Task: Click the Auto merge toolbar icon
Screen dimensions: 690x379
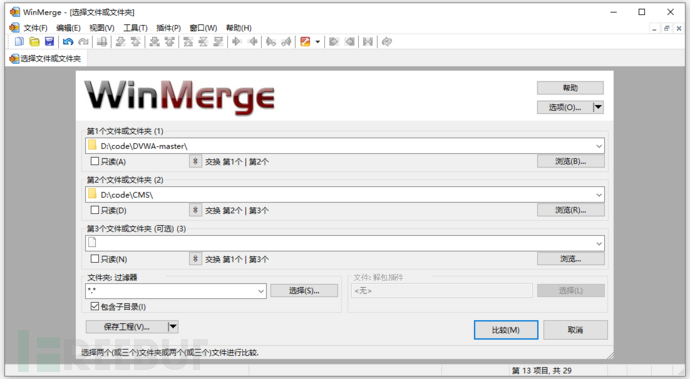Action: (368, 42)
